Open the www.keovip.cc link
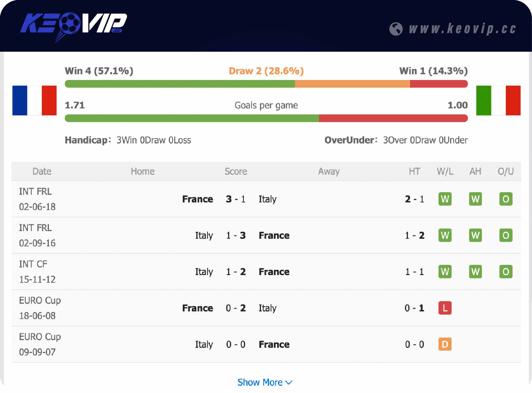 462,29
